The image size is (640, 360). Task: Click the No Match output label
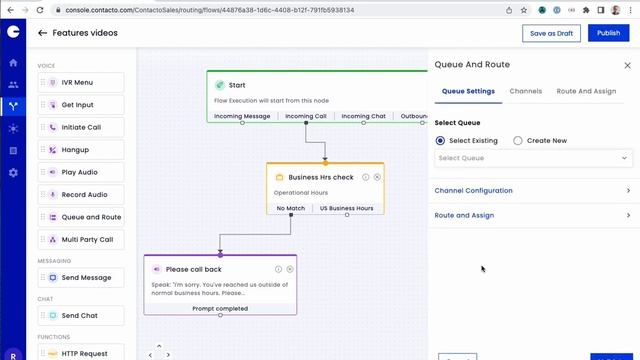point(291,208)
